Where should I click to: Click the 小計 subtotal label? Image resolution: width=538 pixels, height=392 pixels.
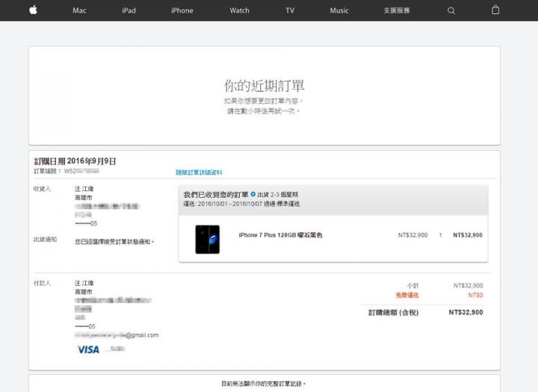point(412,285)
